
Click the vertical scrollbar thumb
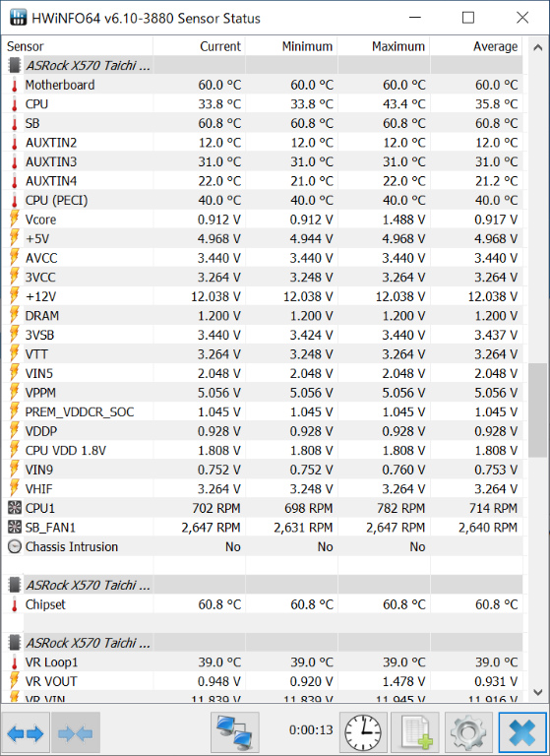pos(537,410)
